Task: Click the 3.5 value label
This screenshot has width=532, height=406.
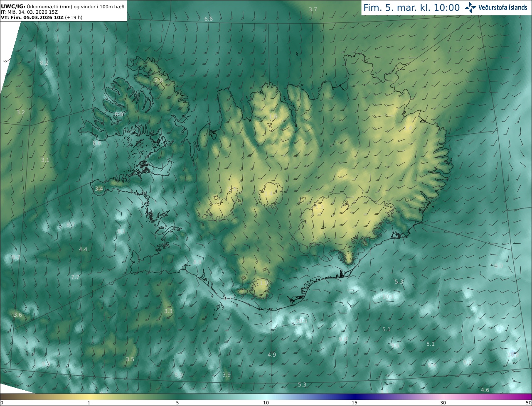Action: coord(130,359)
